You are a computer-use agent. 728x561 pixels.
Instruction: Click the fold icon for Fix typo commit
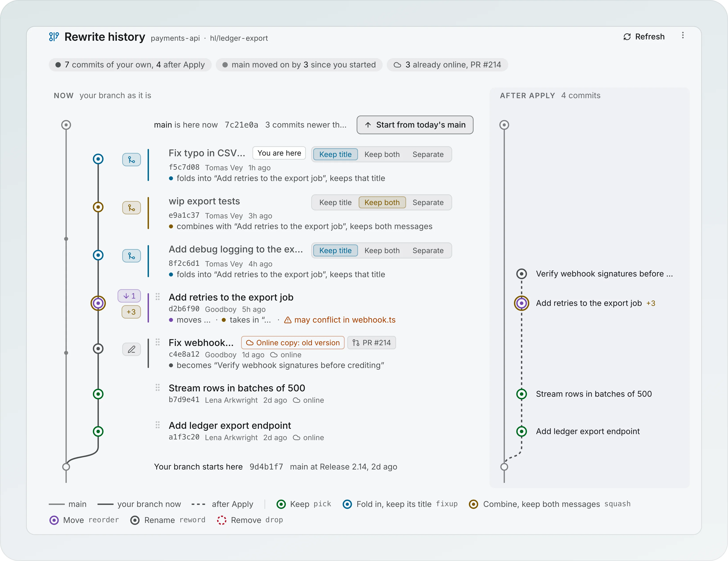(x=131, y=160)
